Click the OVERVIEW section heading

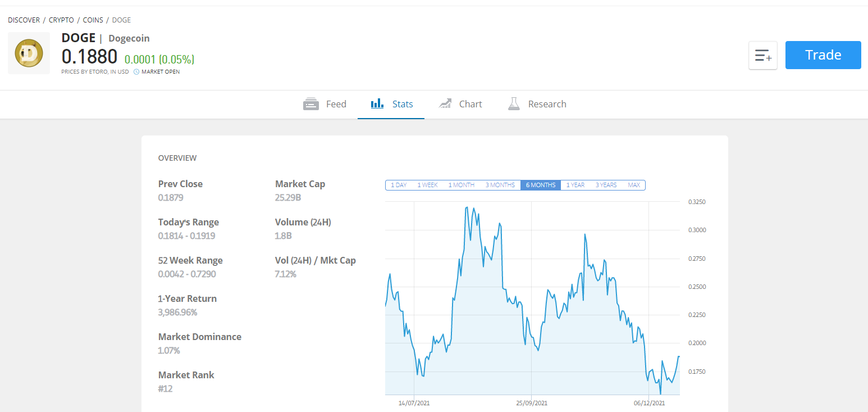click(177, 158)
